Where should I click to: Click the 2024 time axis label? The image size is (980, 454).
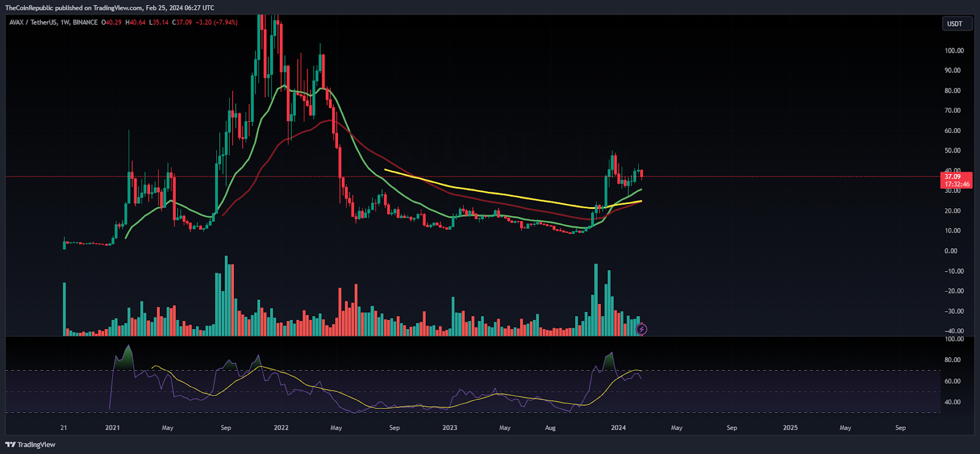[x=619, y=428]
